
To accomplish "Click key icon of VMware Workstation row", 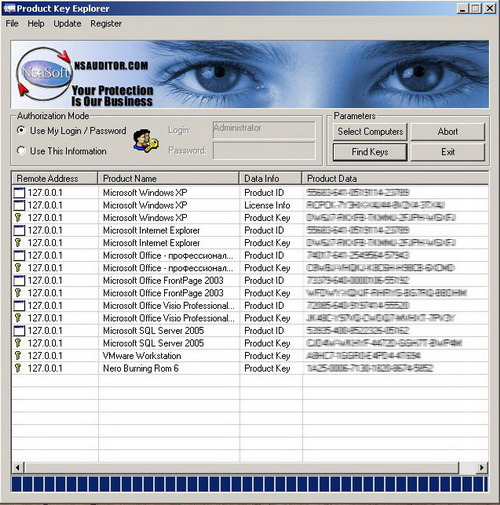I will (x=18, y=356).
